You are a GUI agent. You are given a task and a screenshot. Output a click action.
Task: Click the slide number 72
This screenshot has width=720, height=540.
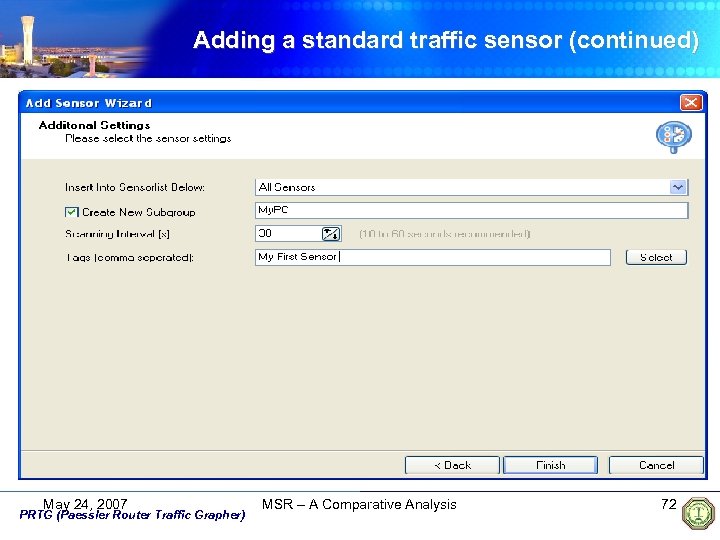669,504
